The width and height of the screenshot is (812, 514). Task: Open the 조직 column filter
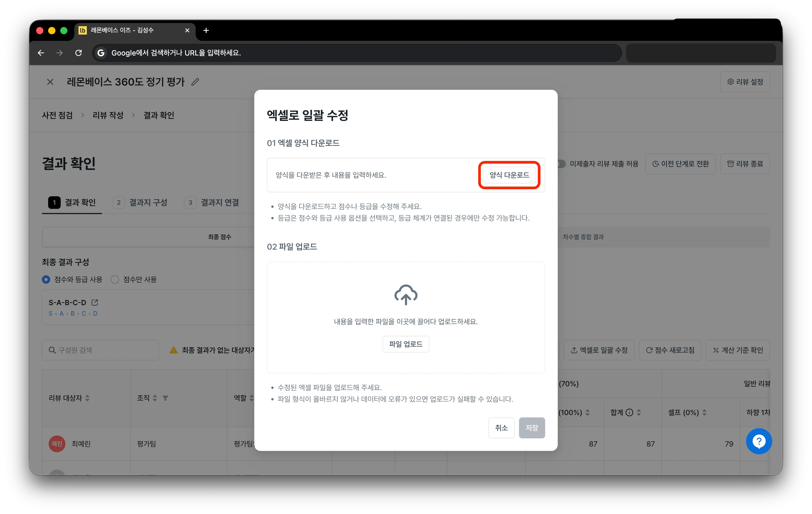165,398
